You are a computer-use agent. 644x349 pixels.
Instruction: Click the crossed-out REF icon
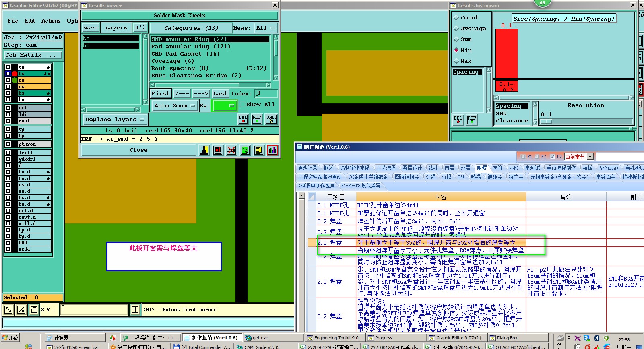pos(231,150)
